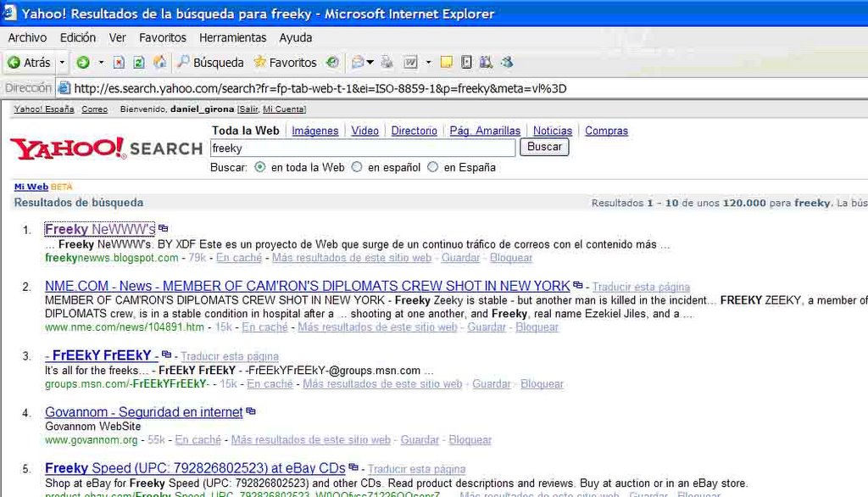The width and height of the screenshot is (868, 497).
Task: Click the Yahoo! España link
Action: coord(44,109)
